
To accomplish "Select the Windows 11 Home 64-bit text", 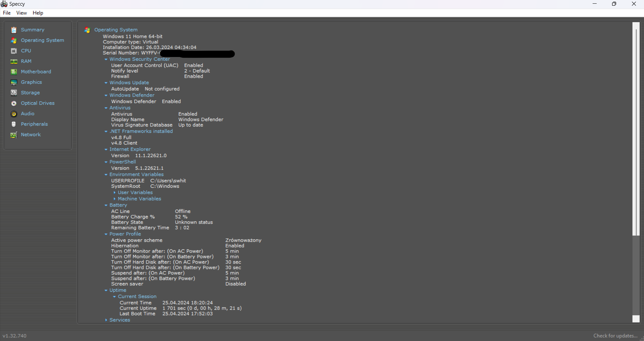I will click(x=133, y=36).
